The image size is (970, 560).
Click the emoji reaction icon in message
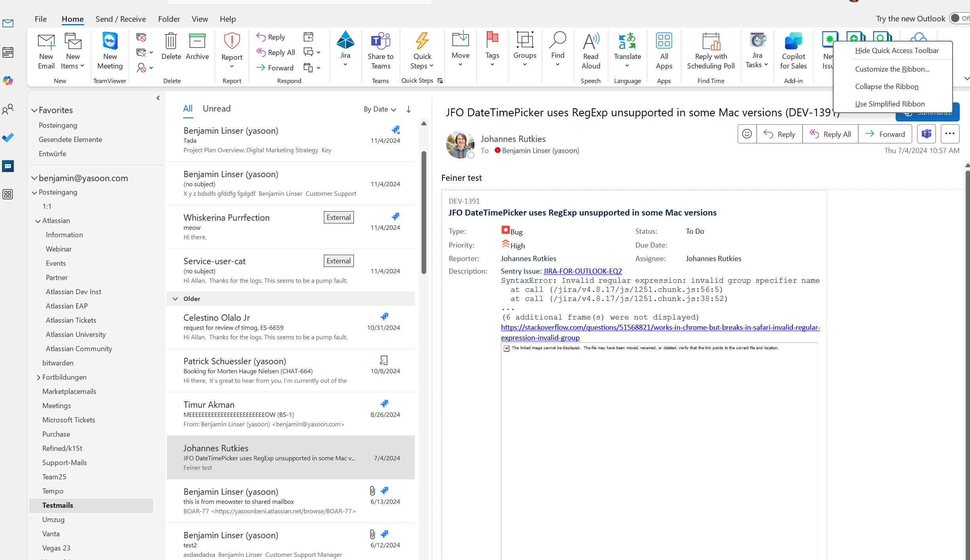[747, 134]
